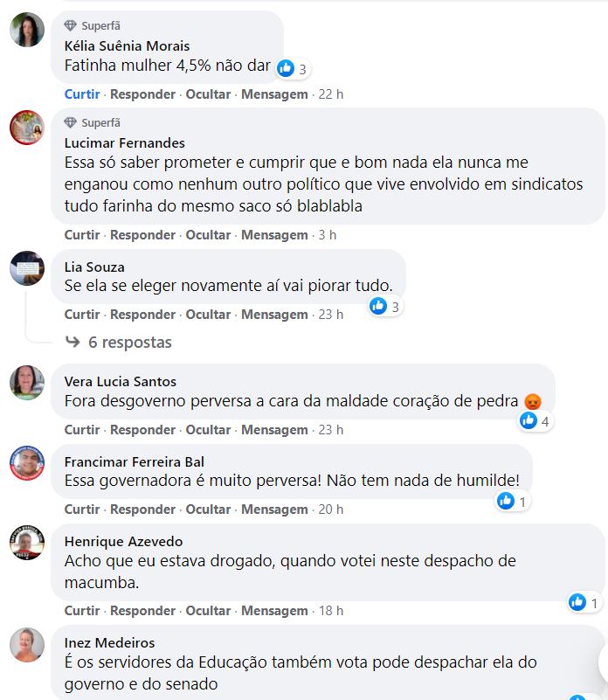Open Inez Medeiros profile photo

(x=27, y=645)
